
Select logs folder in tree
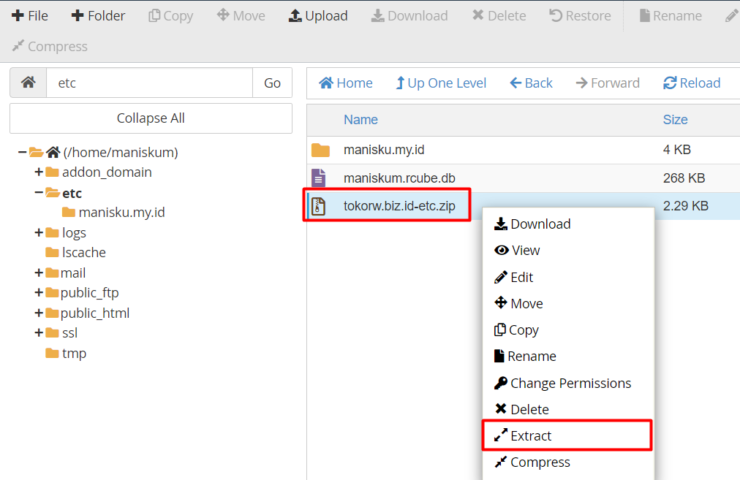[74, 233]
